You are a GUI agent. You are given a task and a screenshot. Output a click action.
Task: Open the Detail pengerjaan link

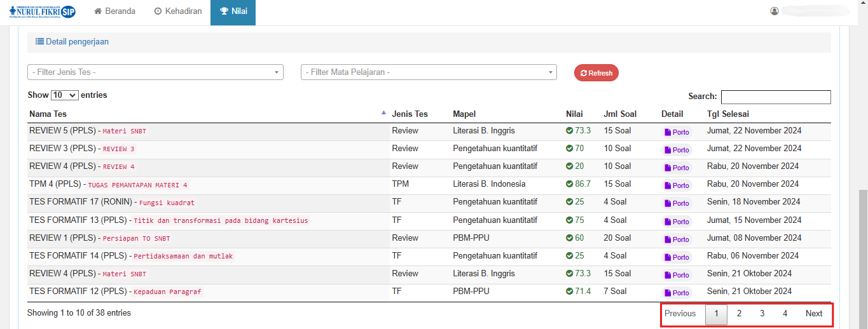coord(72,42)
